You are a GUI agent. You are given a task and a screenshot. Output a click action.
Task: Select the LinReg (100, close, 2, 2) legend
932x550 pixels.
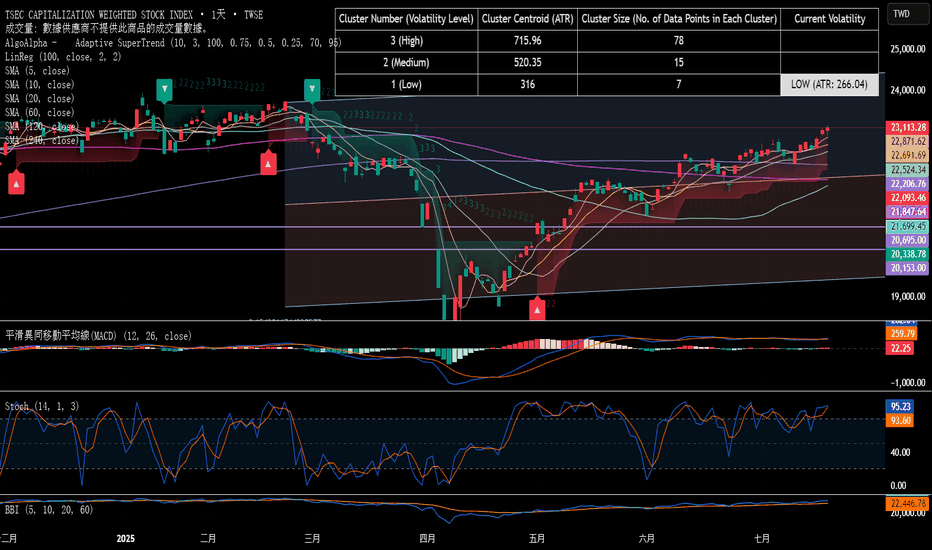point(63,56)
